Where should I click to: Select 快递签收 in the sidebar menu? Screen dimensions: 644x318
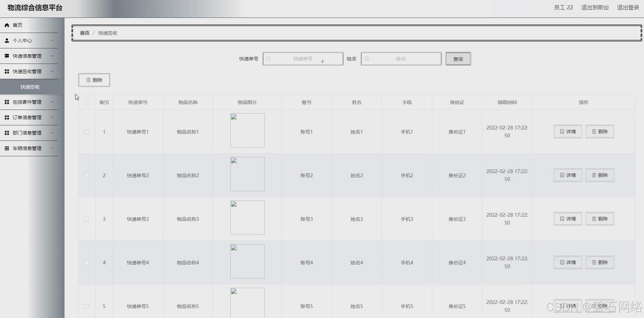tap(30, 87)
